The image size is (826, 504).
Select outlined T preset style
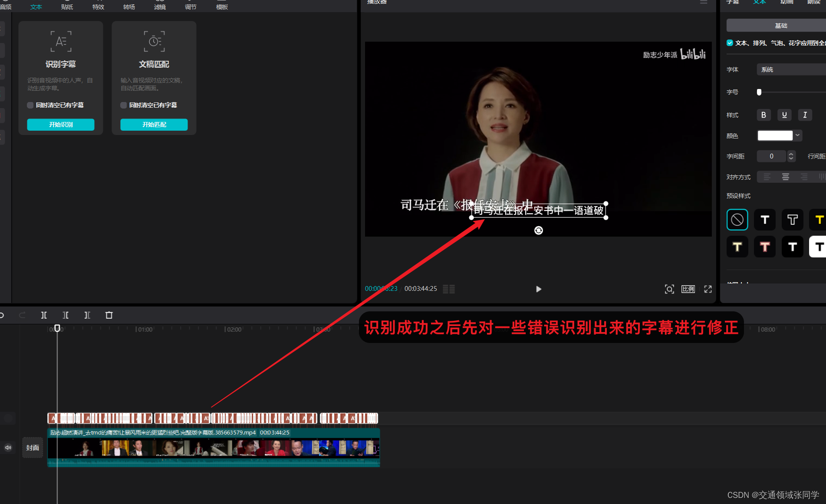click(793, 220)
